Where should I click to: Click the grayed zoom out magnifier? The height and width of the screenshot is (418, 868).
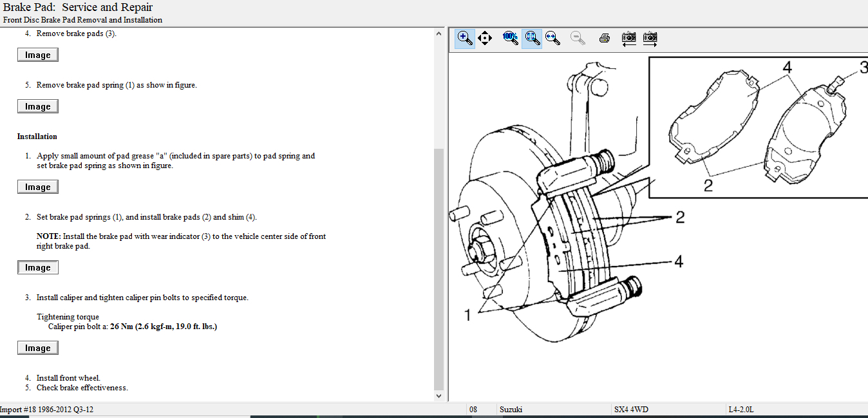pyautogui.click(x=578, y=38)
